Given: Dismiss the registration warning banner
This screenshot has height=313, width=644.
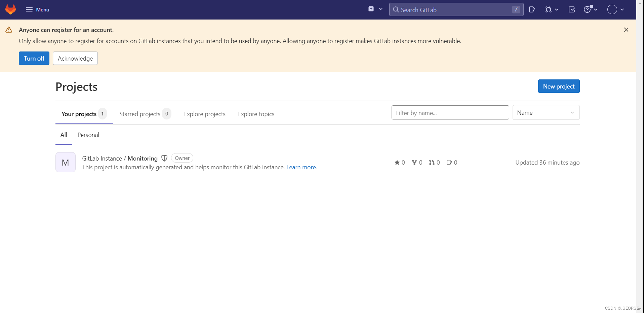Looking at the screenshot, I should (x=626, y=30).
